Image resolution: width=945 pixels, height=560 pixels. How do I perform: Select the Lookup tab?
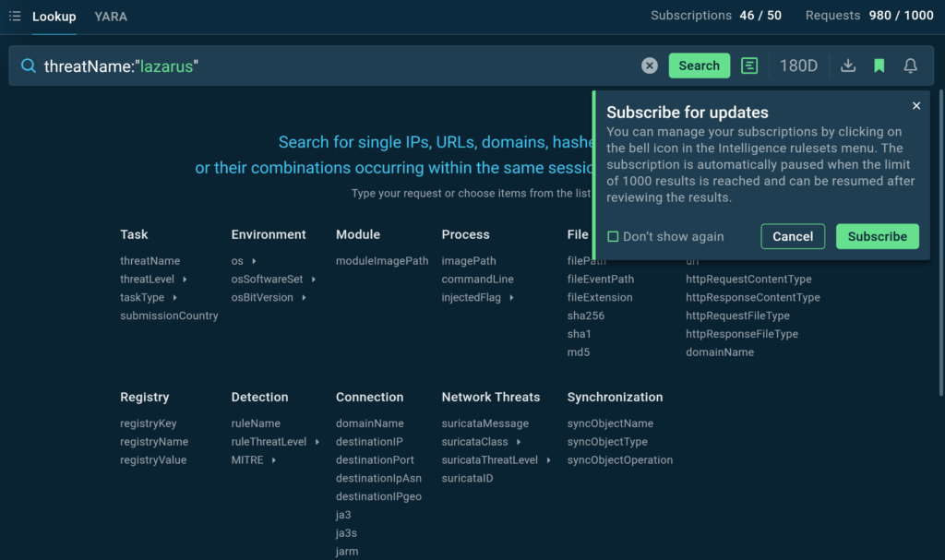pos(54,17)
